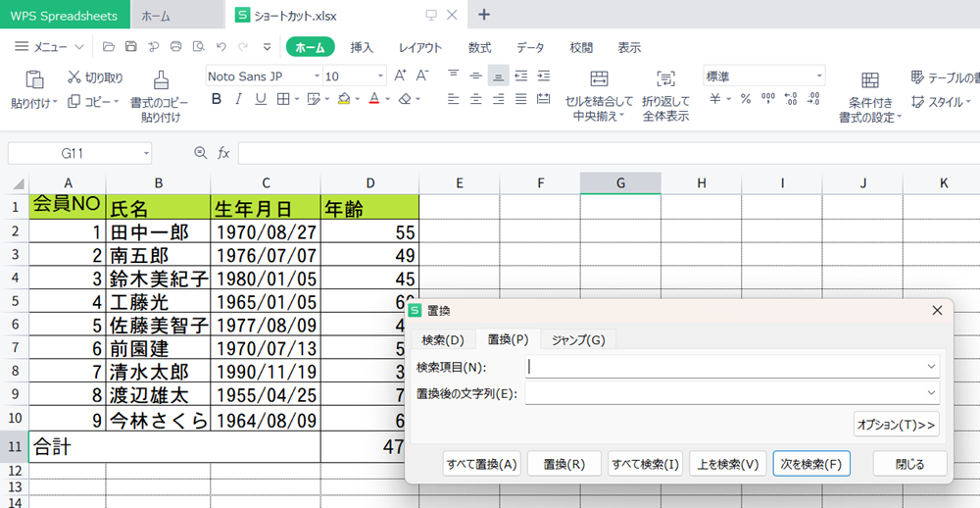Viewport: 980px width, 508px height.
Task: Open 検索項目 history dropdown arrow
Action: coord(931,367)
